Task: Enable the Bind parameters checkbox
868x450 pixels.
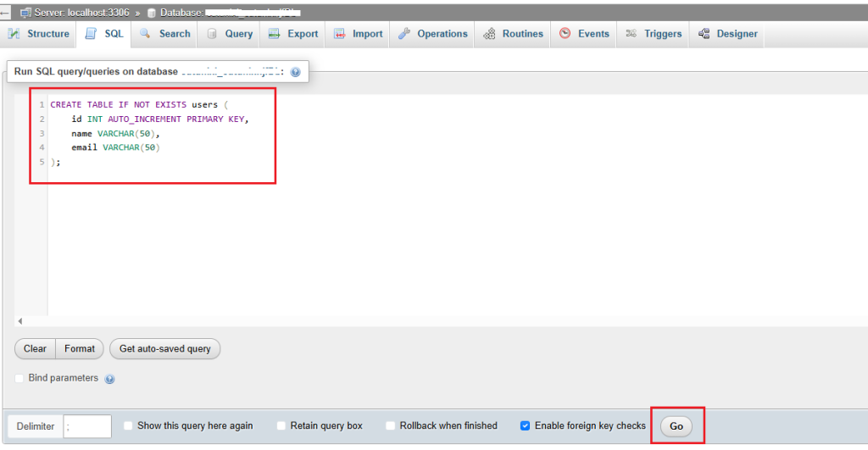Action: [x=20, y=378]
